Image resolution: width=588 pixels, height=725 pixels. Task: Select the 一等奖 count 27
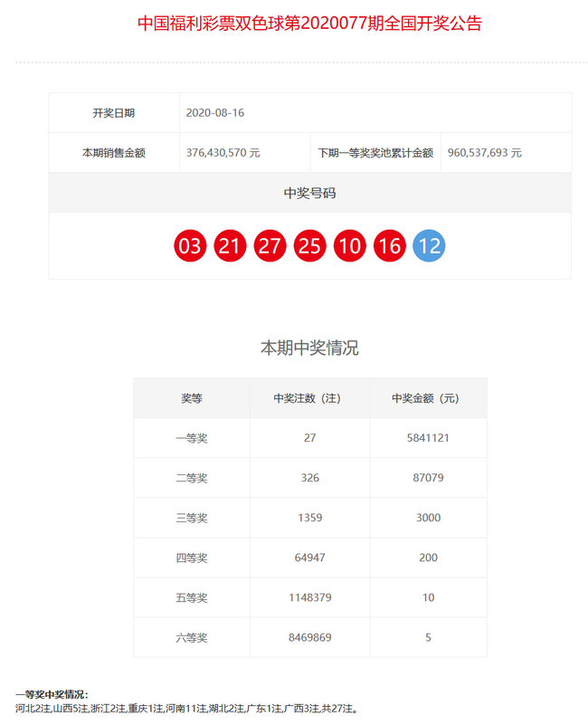pos(309,438)
